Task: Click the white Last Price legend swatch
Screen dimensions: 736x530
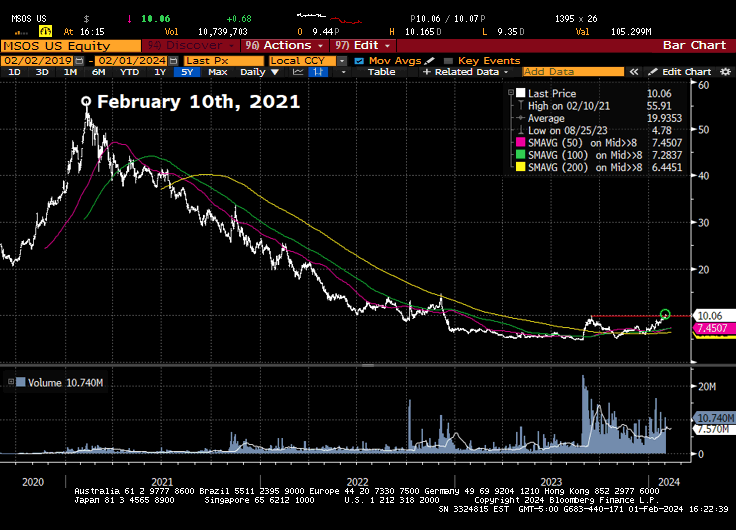Action: point(521,93)
